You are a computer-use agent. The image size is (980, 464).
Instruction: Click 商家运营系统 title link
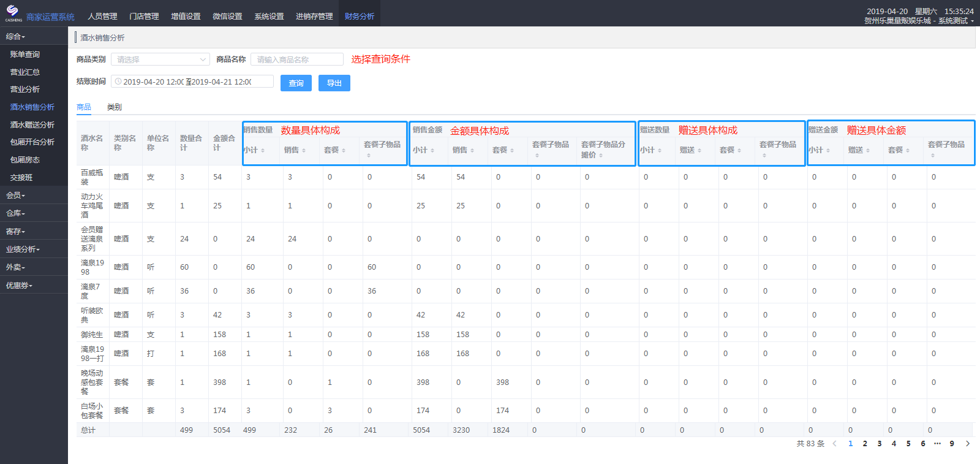pyautogui.click(x=50, y=17)
